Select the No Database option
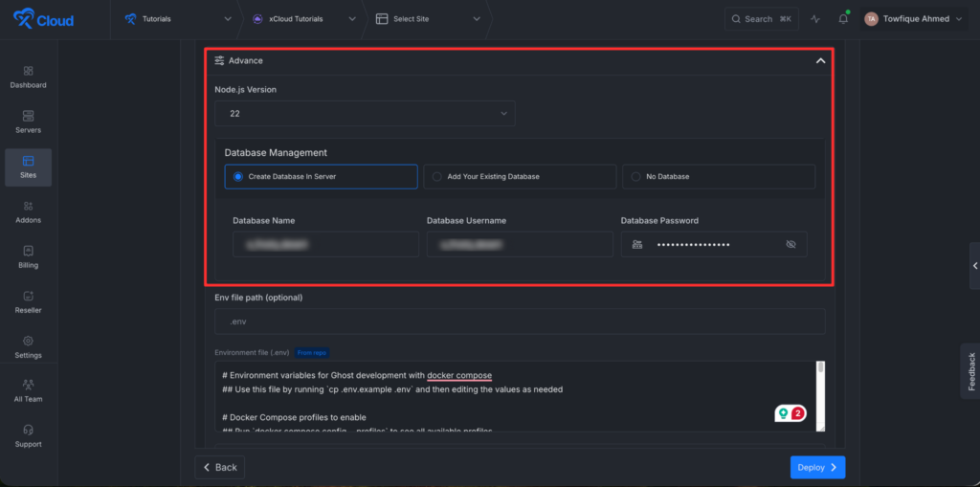The width and height of the screenshot is (980, 487). [x=719, y=177]
